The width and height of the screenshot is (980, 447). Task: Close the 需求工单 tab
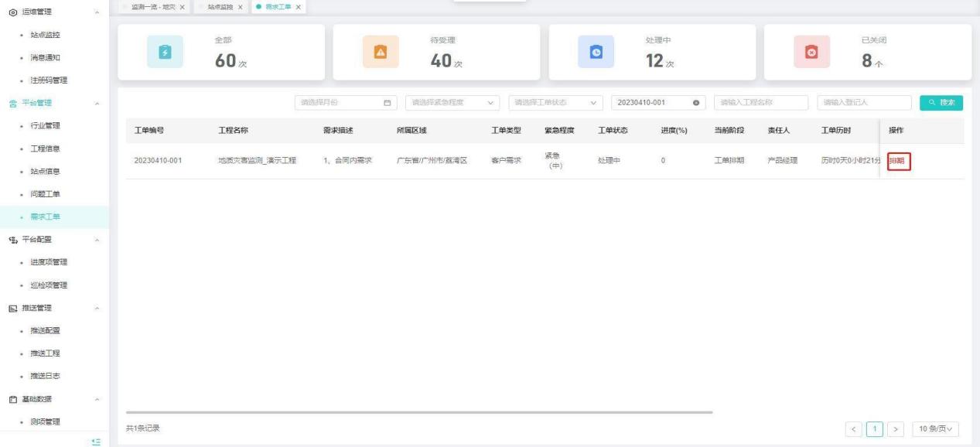tap(299, 7)
